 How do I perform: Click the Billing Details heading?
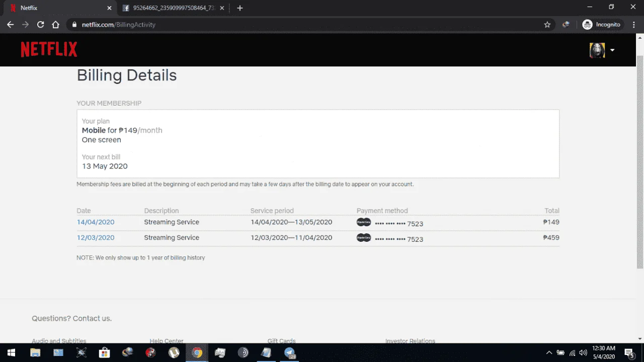coord(127,75)
